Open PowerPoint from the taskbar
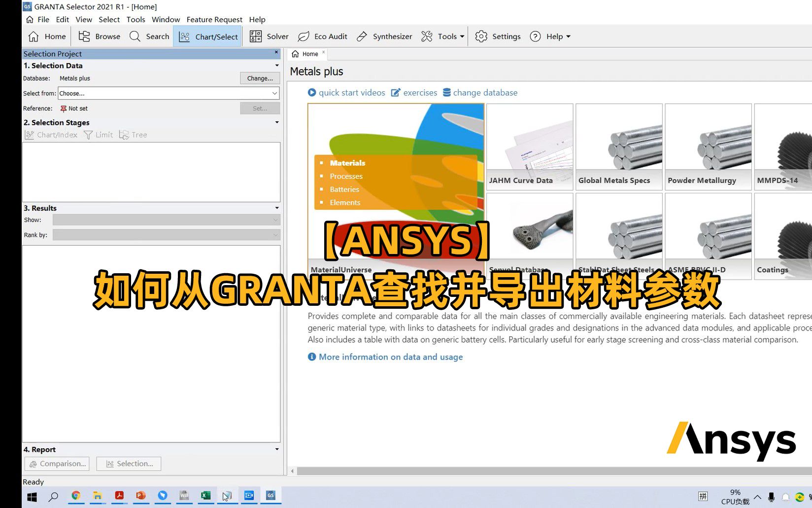Image resolution: width=812 pixels, height=508 pixels. 141,496
